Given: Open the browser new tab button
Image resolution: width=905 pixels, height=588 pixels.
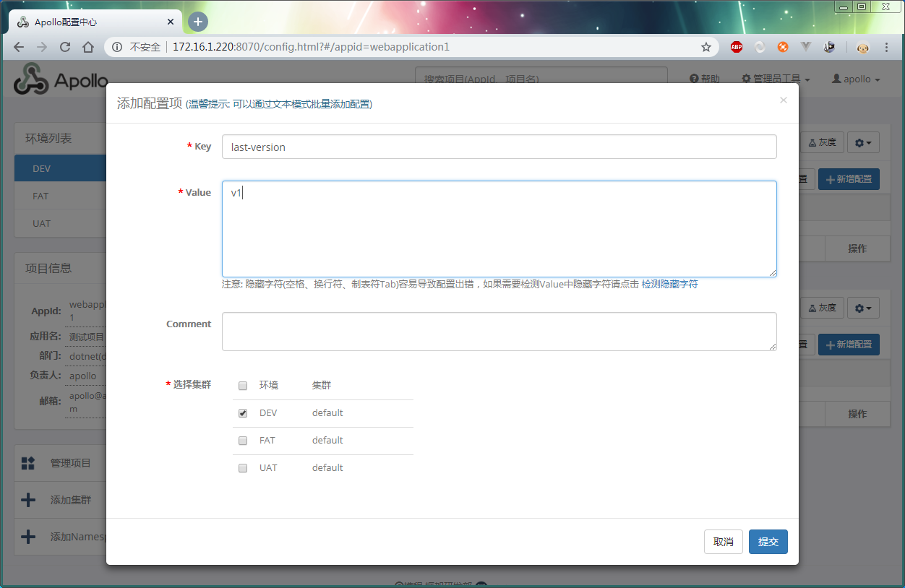Looking at the screenshot, I should 198,22.
